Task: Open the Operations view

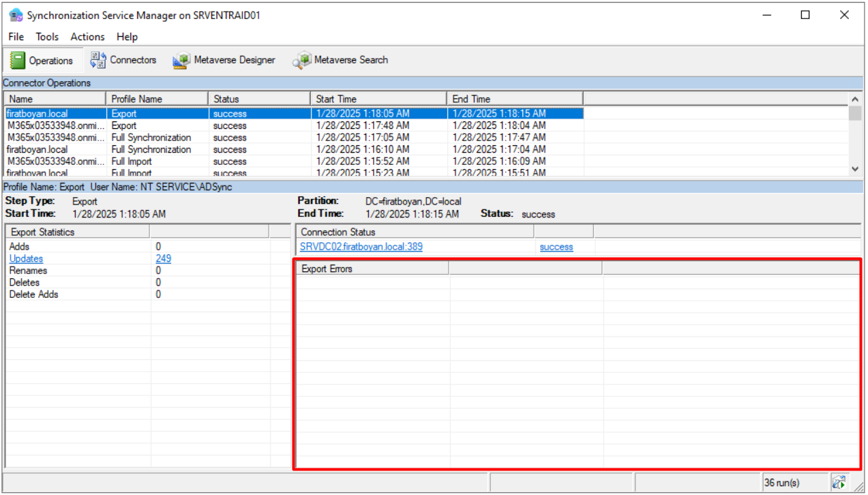Action: (42, 61)
